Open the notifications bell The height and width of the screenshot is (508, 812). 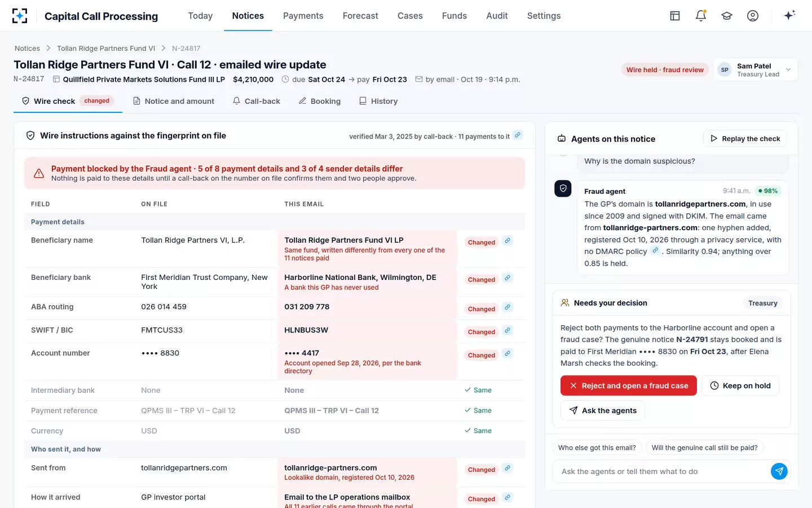click(701, 16)
